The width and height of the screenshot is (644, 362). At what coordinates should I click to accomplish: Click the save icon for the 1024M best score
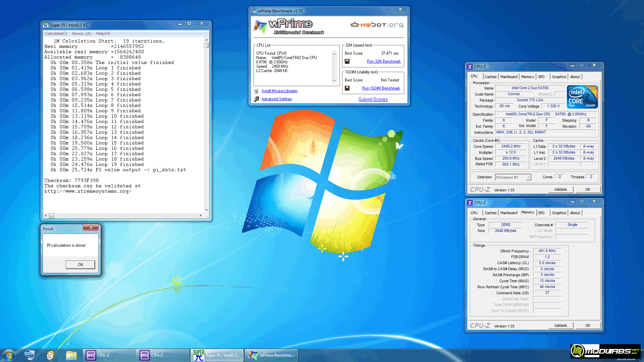[x=347, y=88]
